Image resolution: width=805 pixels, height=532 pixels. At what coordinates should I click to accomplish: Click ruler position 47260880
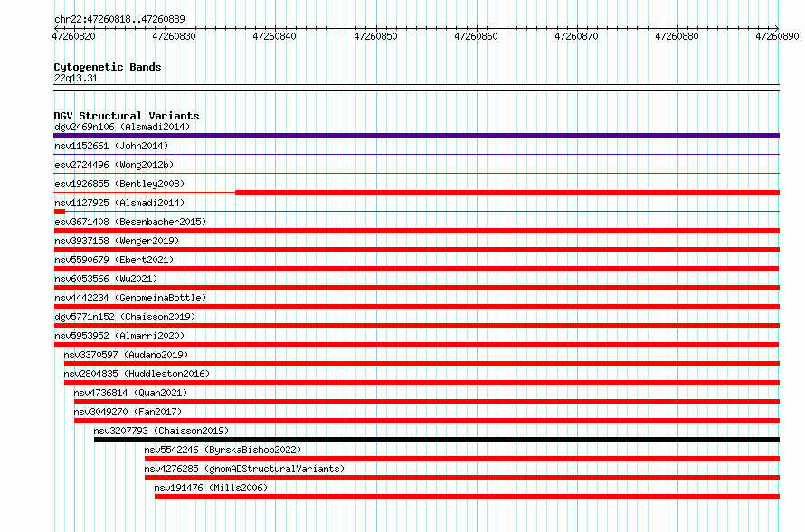click(x=677, y=36)
